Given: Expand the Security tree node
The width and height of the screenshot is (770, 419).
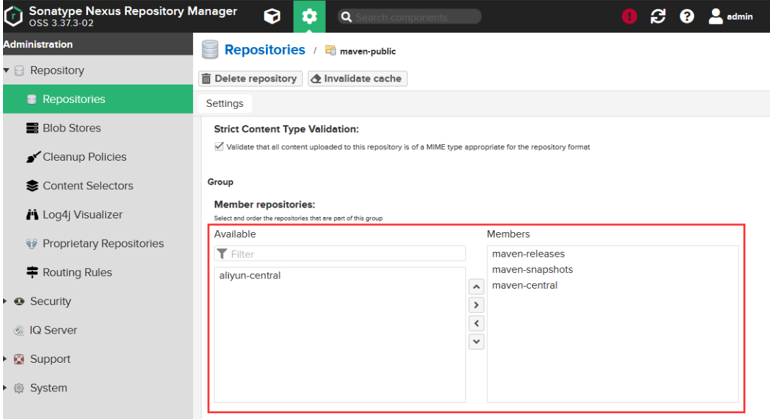Looking at the screenshot, I should click(x=5, y=301).
